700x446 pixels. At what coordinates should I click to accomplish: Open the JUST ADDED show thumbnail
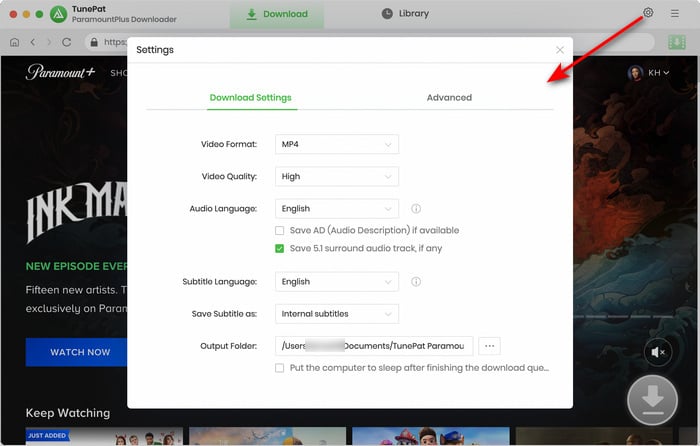click(104, 436)
